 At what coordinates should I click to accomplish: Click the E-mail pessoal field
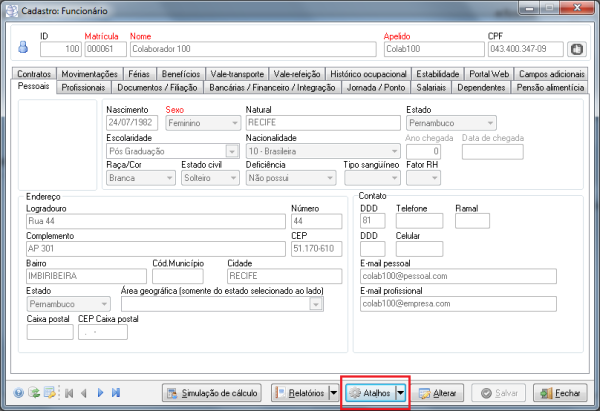coord(457,276)
